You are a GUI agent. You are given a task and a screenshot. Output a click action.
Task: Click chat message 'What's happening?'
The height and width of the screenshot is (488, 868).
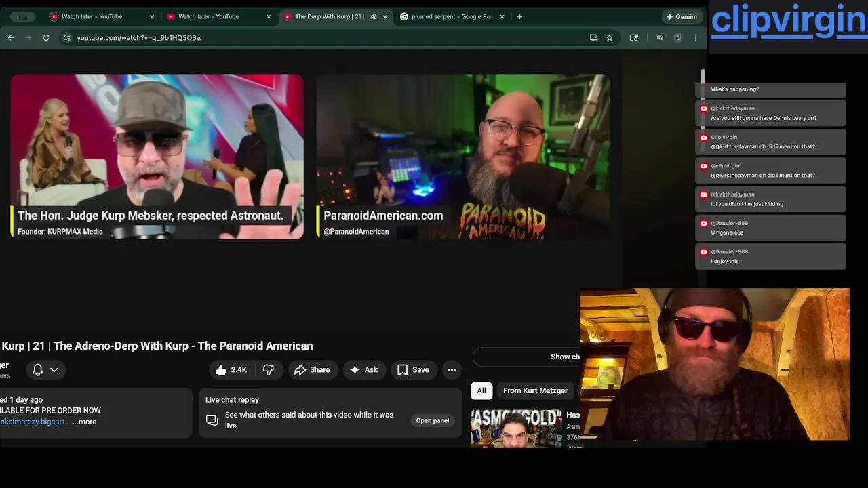tap(735, 89)
